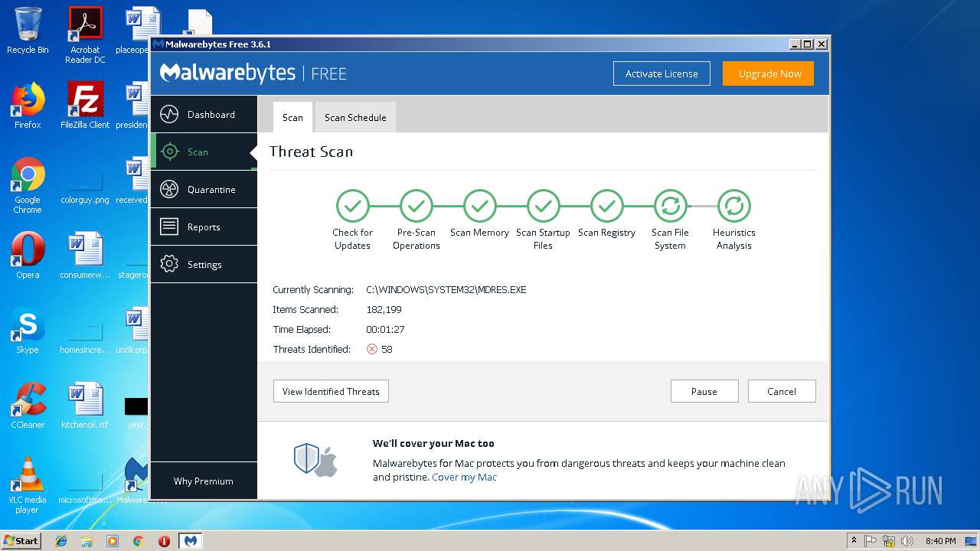The width and height of the screenshot is (980, 551).
Task: Click the orange Upgrade Now button
Action: (x=769, y=74)
